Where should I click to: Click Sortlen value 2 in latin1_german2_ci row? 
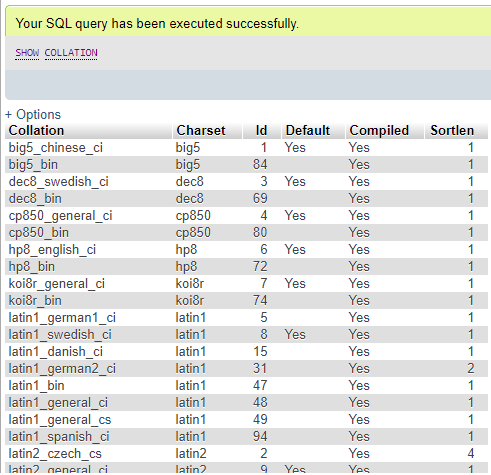pyautogui.click(x=470, y=369)
